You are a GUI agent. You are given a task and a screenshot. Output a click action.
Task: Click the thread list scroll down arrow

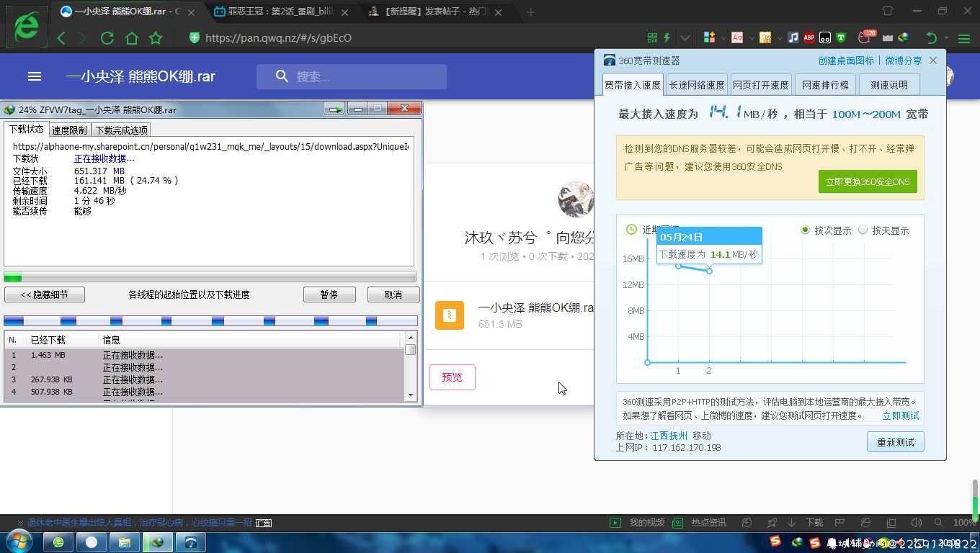tap(411, 395)
